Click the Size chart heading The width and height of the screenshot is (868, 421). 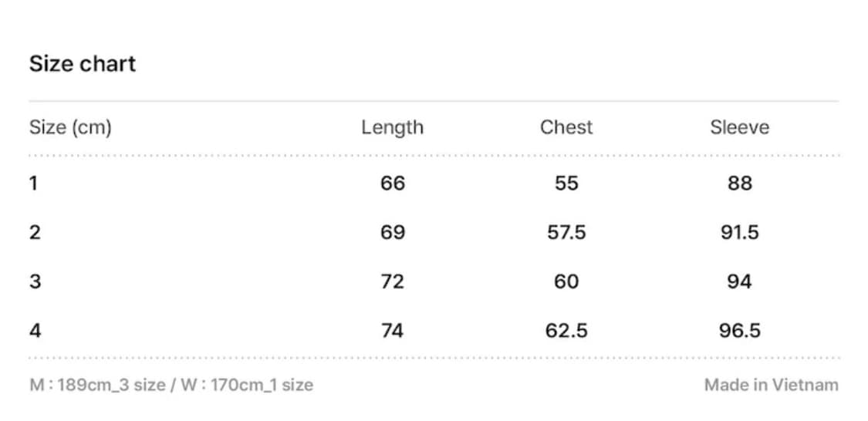82,63
